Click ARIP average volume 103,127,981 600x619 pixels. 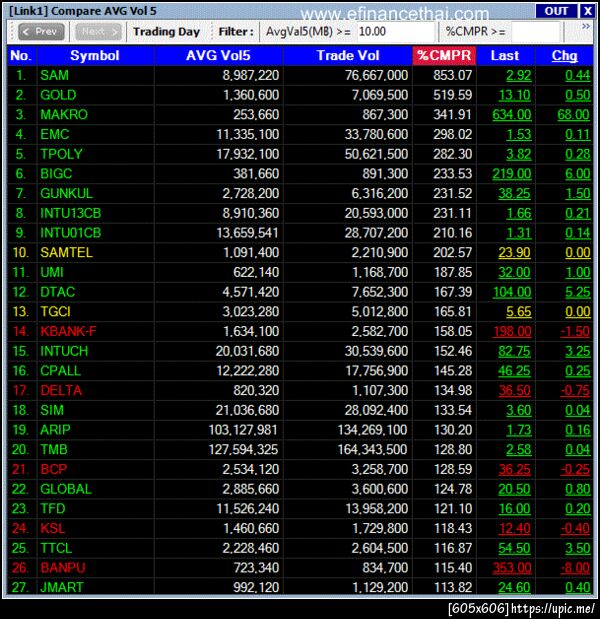pyautogui.click(x=243, y=430)
